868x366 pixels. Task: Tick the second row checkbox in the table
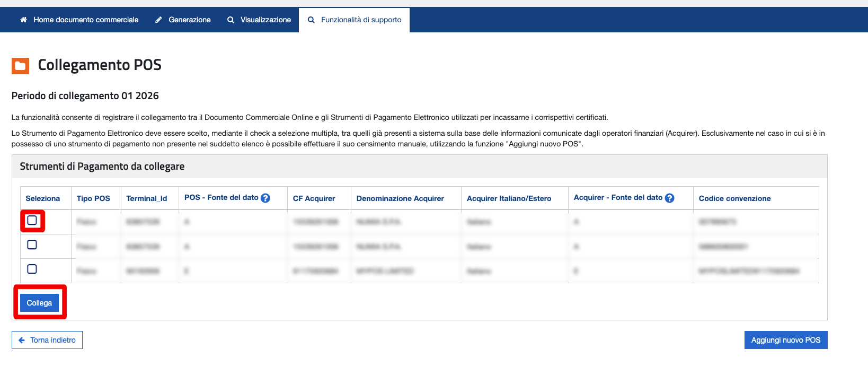pyautogui.click(x=32, y=245)
